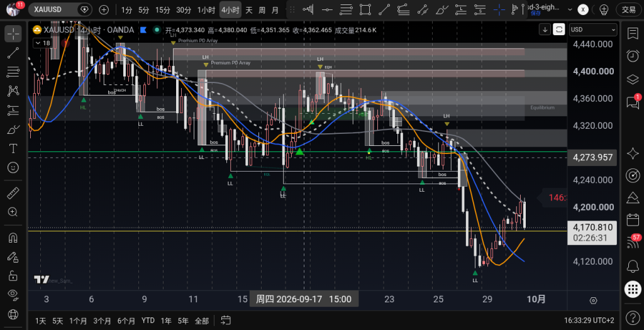Switch to the 月 monthly timeframe
The image size is (644, 330).
pos(275,10)
